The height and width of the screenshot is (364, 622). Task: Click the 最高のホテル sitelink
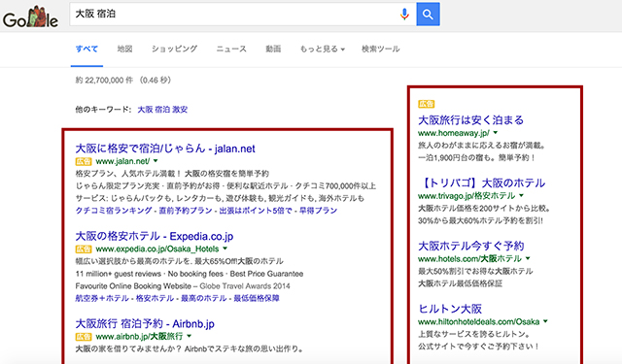(x=203, y=298)
